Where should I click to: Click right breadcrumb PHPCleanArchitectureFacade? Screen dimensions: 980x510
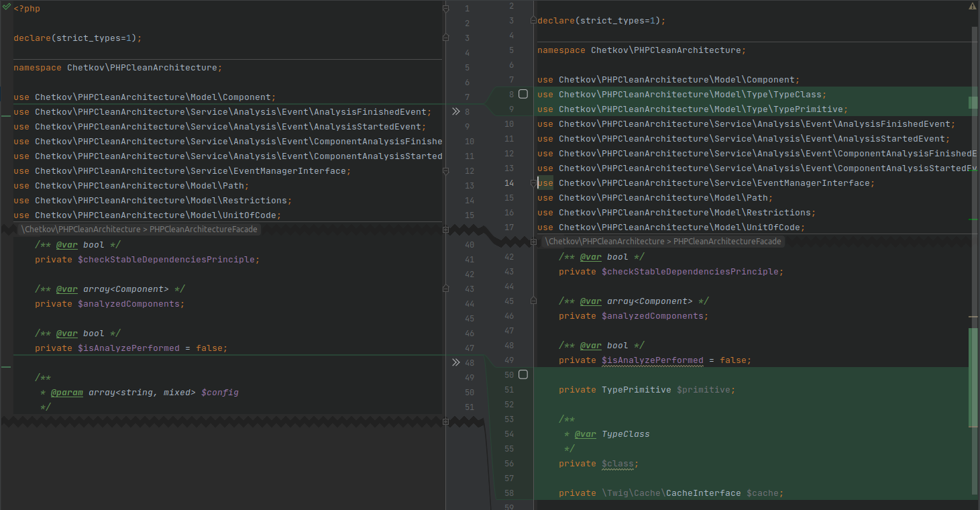[x=727, y=242]
